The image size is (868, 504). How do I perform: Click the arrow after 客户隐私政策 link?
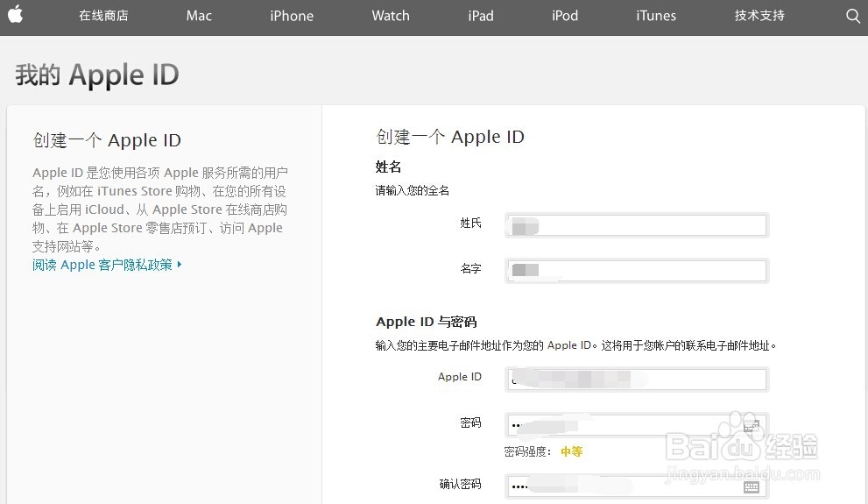coord(180,265)
